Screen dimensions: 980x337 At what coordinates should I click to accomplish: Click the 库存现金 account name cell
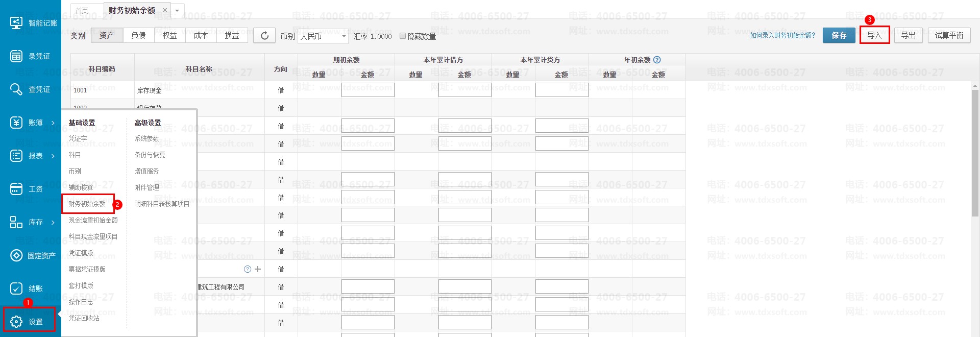pos(200,90)
